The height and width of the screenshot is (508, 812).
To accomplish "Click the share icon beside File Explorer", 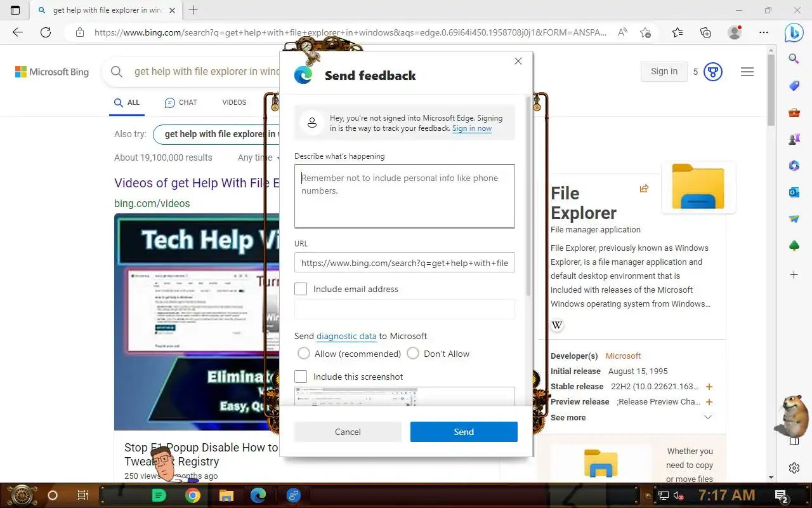I will click(644, 189).
